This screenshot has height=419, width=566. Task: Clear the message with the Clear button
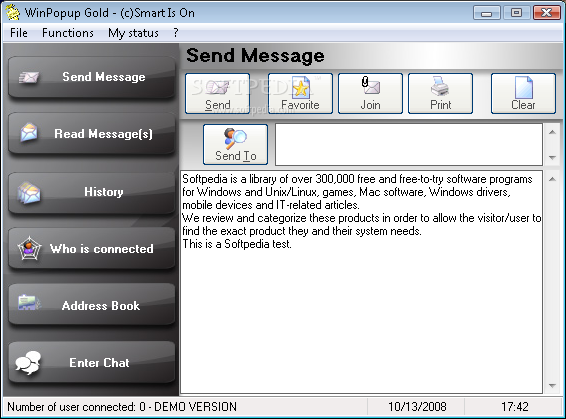(x=523, y=93)
